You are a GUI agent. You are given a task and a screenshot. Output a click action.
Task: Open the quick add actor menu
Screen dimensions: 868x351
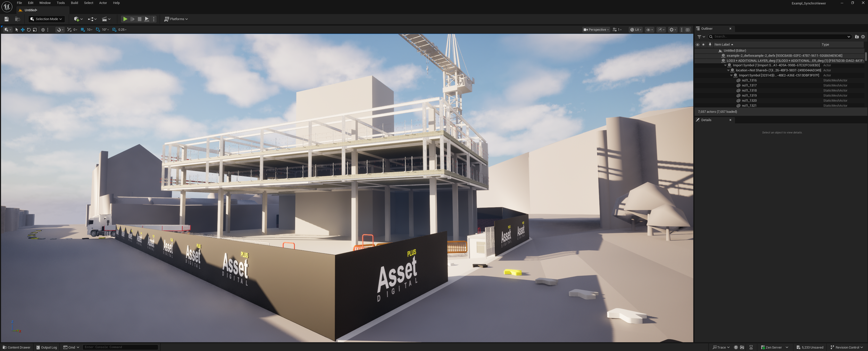point(78,19)
